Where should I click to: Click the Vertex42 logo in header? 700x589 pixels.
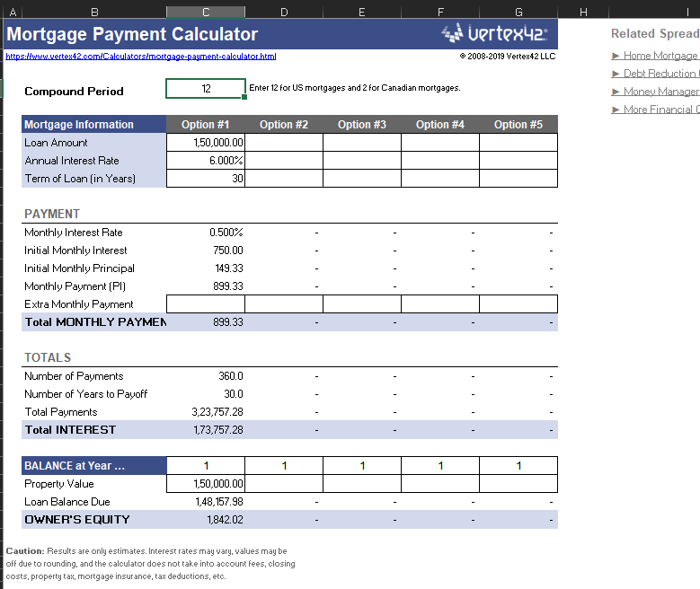click(494, 33)
